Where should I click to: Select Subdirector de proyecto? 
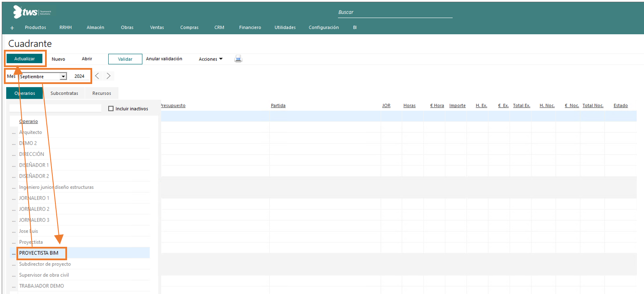coord(45,264)
